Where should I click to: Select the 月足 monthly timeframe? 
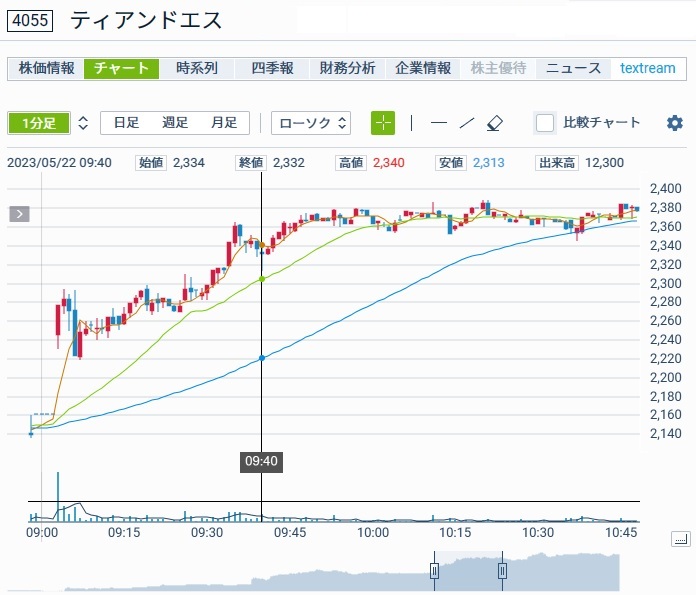click(x=223, y=123)
